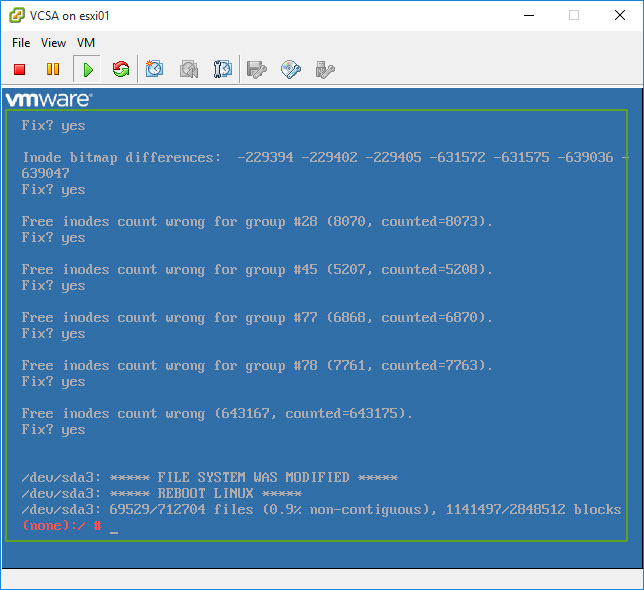Click the floppy device connection icon
Viewport: 644px width, 590px height.
(257, 69)
